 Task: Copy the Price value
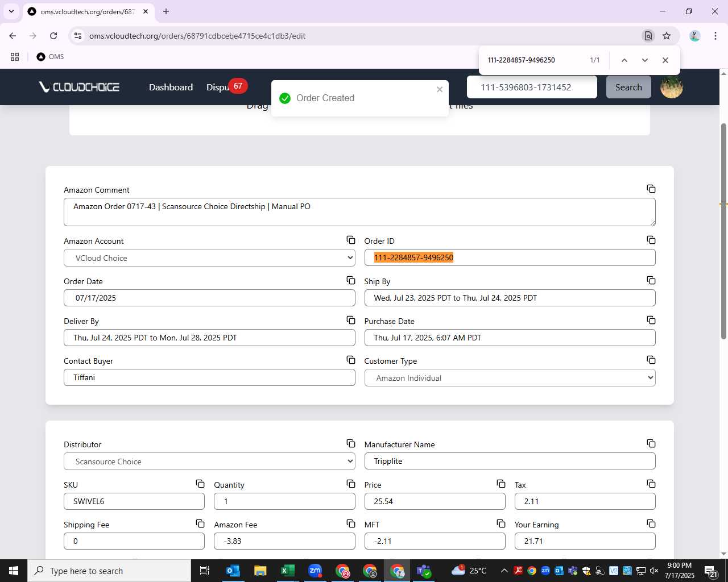[x=501, y=484]
